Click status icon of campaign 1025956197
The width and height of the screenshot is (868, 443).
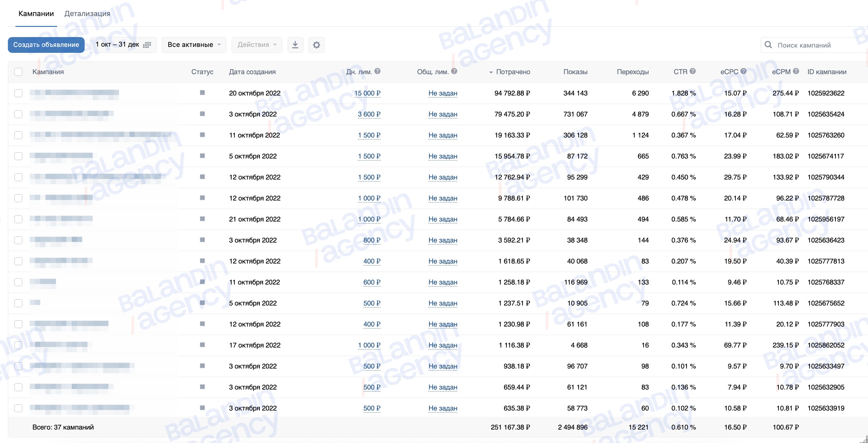202,219
